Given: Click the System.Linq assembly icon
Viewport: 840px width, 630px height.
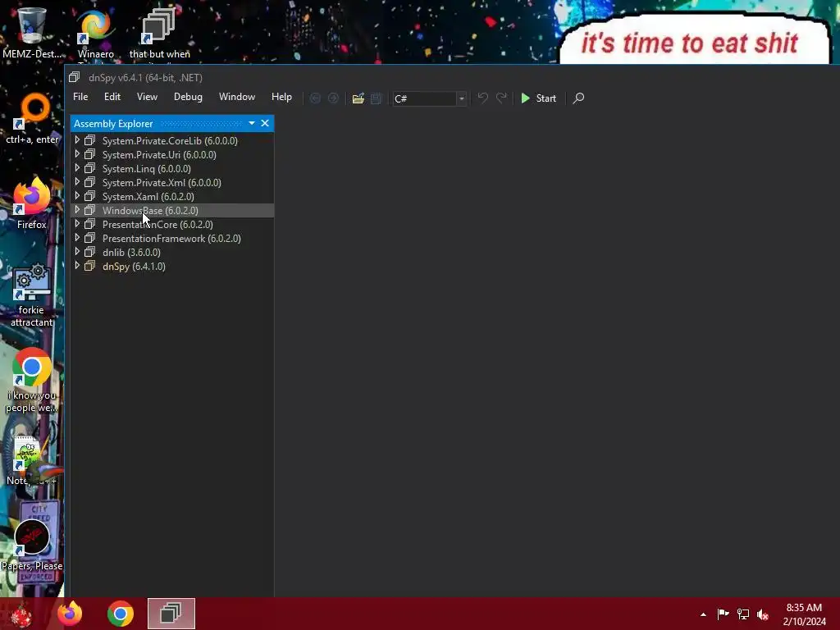Looking at the screenshot, I should pyautogui.click(x=90, y=168).
